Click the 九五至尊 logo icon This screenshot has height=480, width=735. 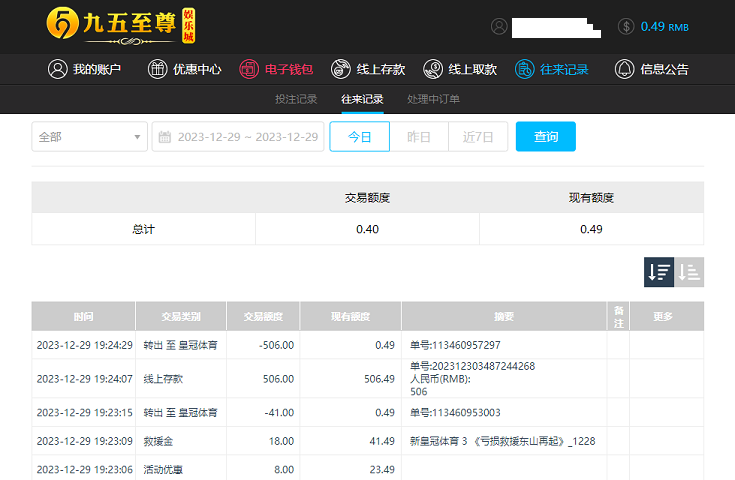click(65, 26)
